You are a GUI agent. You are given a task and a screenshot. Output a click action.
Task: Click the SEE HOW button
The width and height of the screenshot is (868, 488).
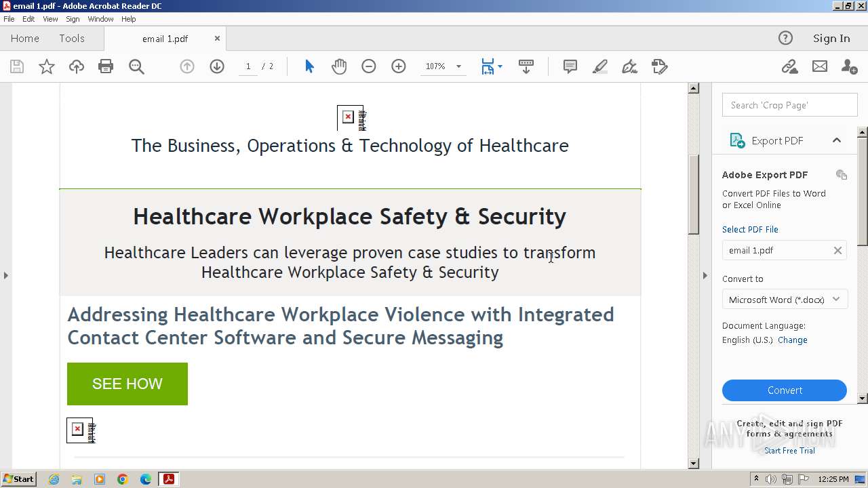tap(127, 384)
